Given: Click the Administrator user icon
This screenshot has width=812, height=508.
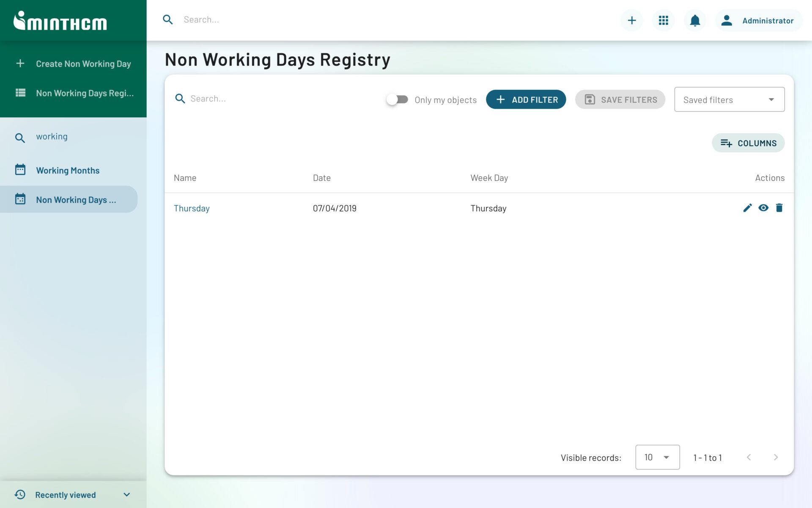Looking at the screenshot, I should (x=726, y=20).
